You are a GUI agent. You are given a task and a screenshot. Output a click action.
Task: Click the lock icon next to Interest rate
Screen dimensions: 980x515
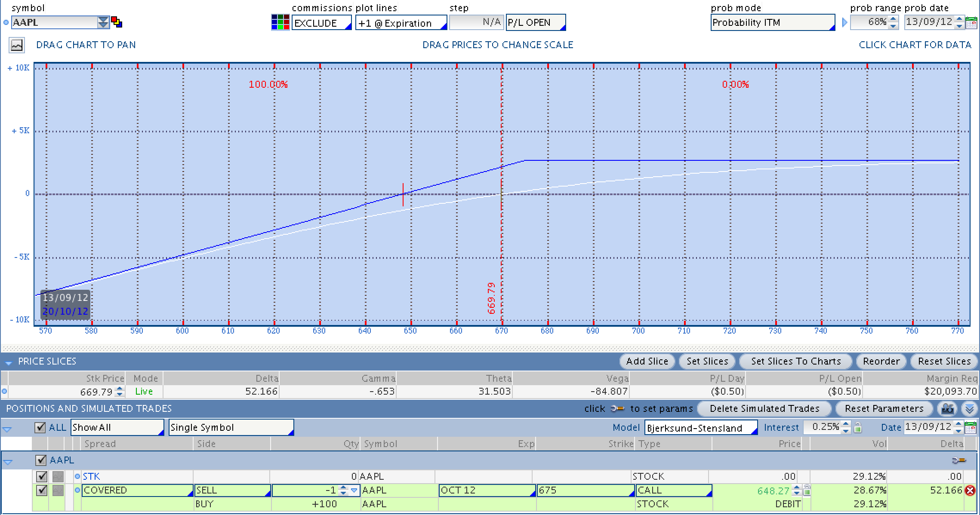(x=858, y=428)
